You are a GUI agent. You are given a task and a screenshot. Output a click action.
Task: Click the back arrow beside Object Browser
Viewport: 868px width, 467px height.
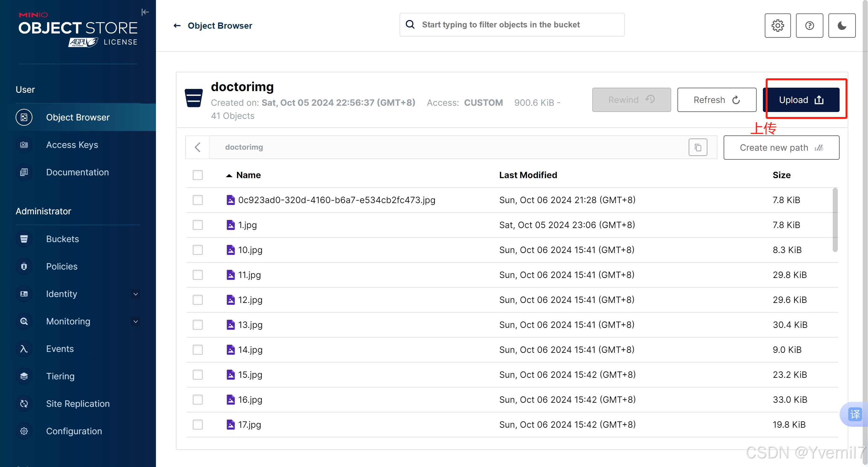pyautogui.click(x=177, y=26)
